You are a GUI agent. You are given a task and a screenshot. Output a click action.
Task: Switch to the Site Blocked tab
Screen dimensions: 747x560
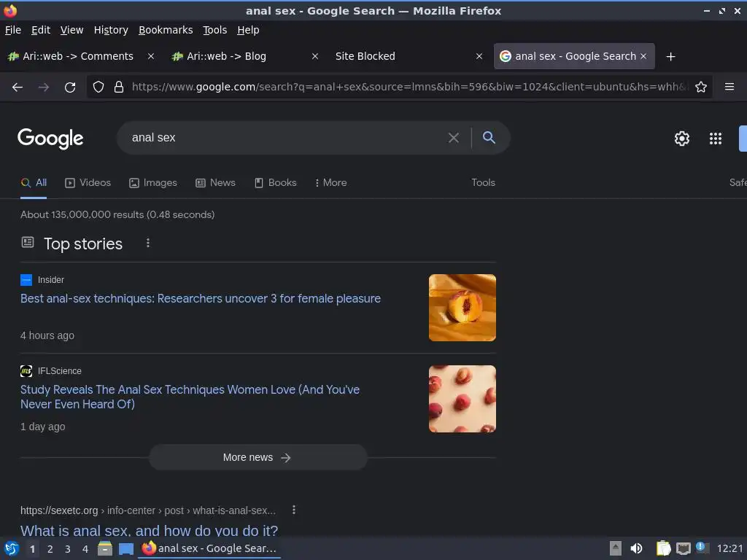pos(365,56)
